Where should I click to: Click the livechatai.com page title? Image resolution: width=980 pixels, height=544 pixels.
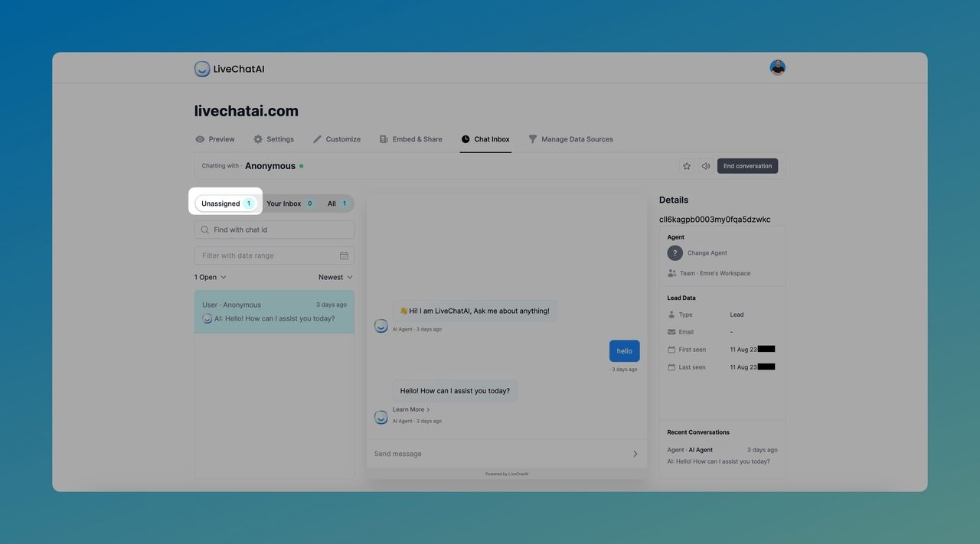tap(247, 111)
